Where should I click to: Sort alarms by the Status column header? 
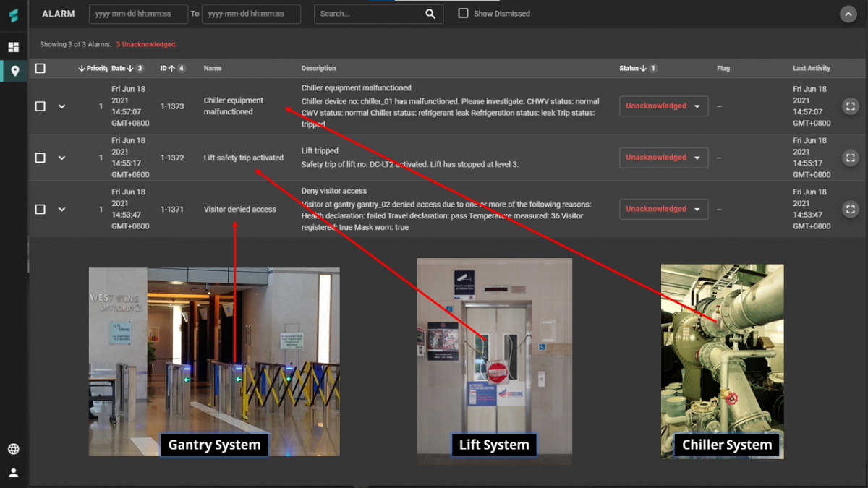coord(629,68)
